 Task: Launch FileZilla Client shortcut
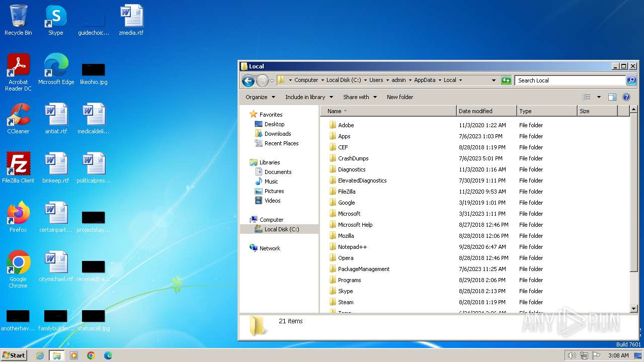[x=18, y=168]
